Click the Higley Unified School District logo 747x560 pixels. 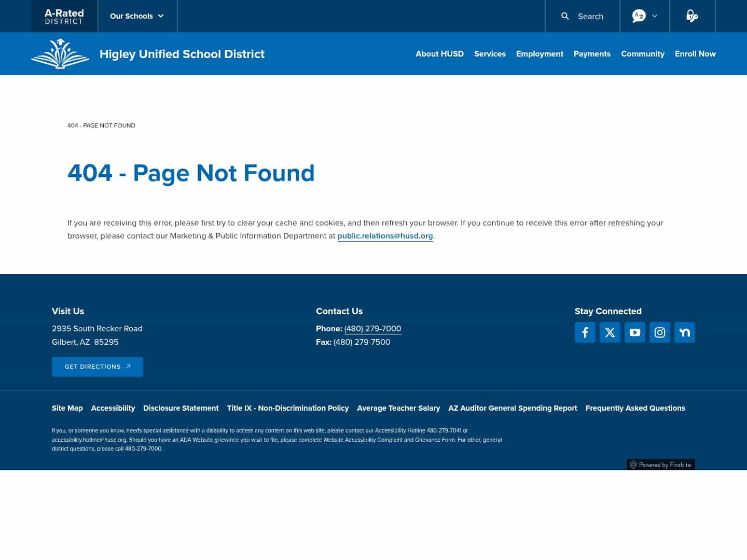60,53
